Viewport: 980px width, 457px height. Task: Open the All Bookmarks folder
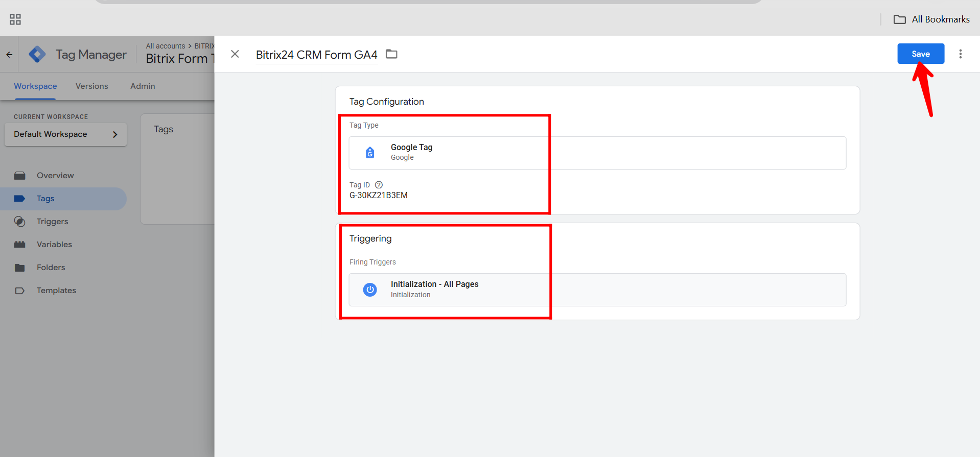(x=931, y=19)
